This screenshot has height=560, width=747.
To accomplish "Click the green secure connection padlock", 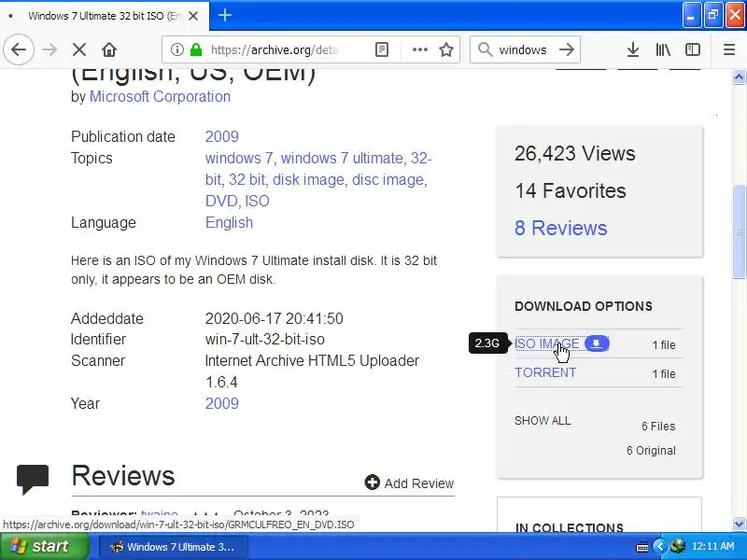I will click(x=196, y=49).
